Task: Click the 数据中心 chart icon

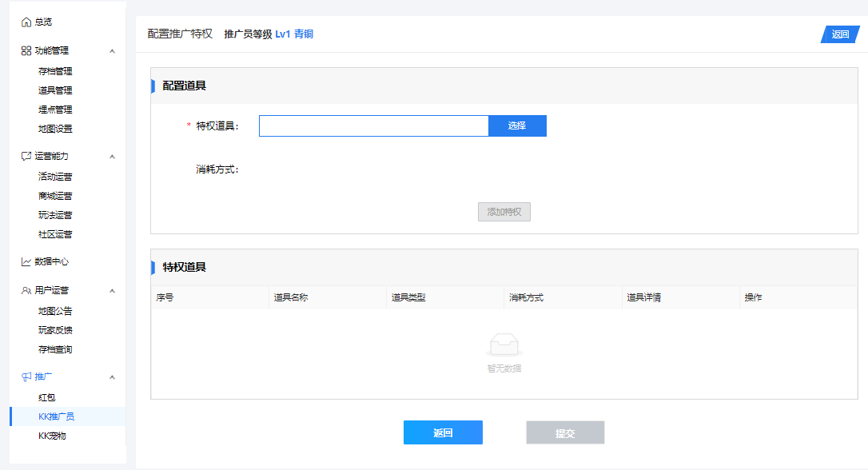Action: 26,261
